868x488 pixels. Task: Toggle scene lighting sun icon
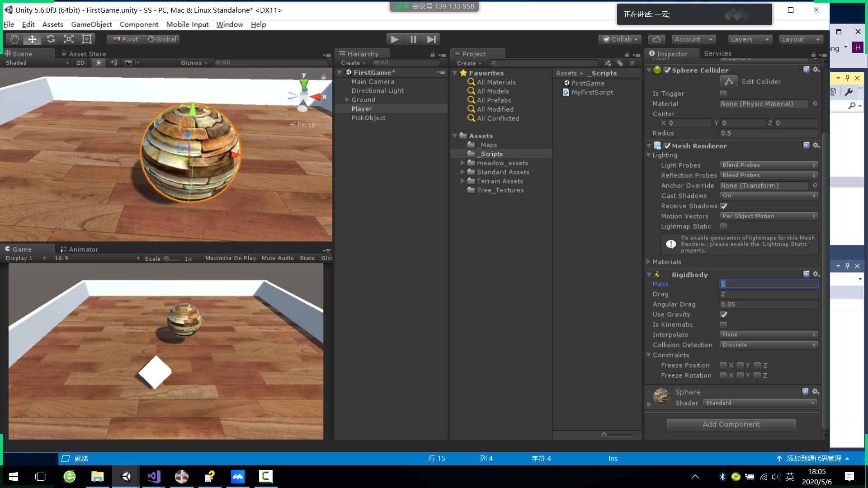click(99, 63)
